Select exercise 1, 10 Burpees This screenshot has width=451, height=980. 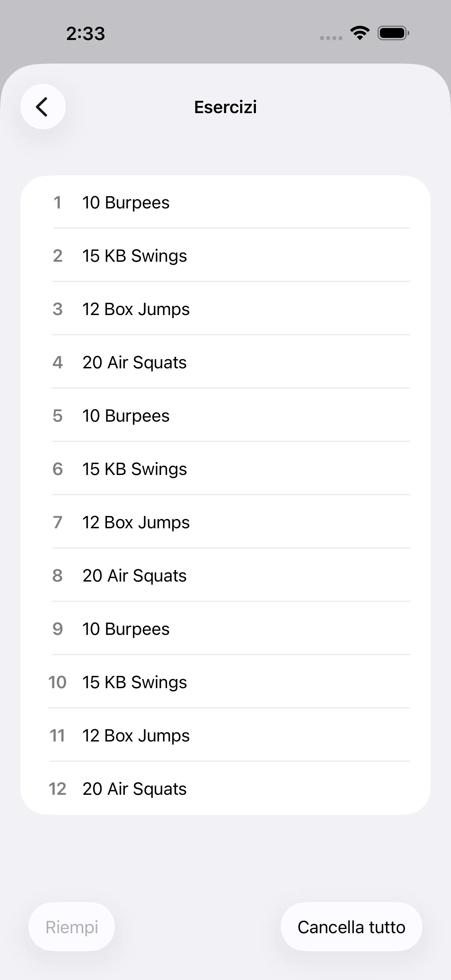[225, 202]
